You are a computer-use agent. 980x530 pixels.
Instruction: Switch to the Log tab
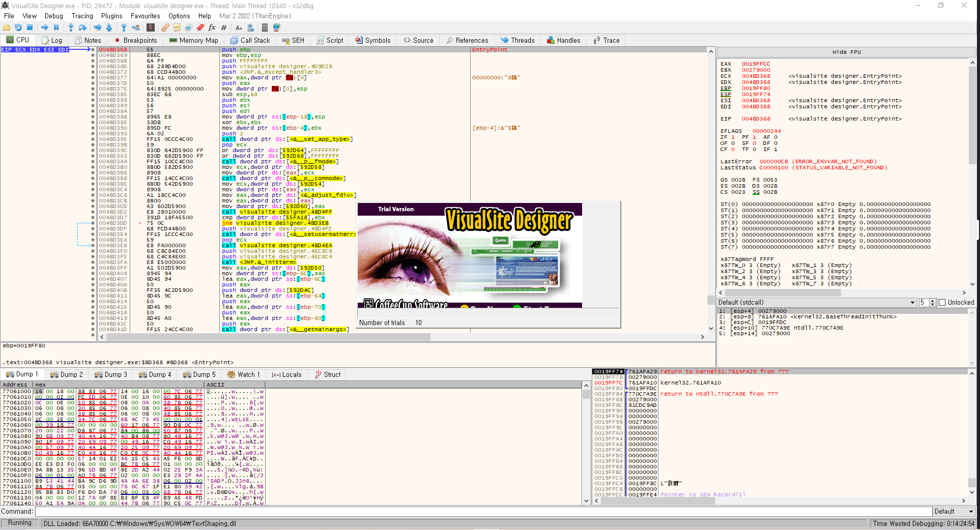(x=52, y=40)
